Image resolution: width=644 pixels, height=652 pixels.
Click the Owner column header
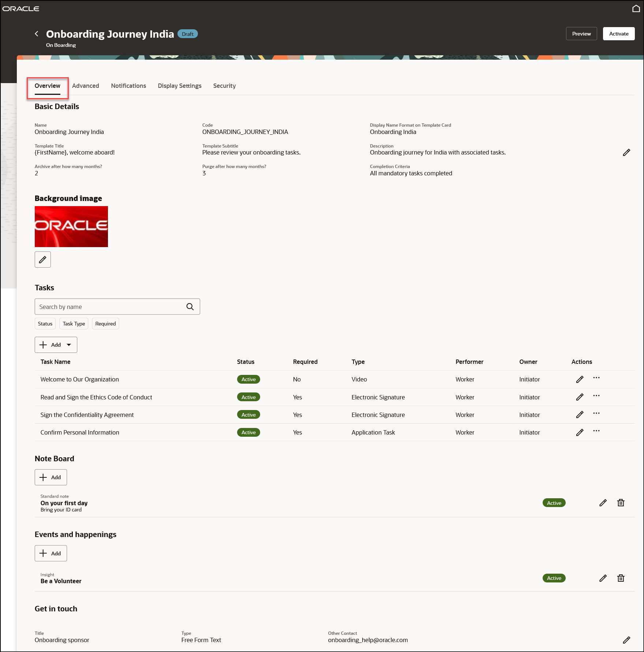[528, 362]
